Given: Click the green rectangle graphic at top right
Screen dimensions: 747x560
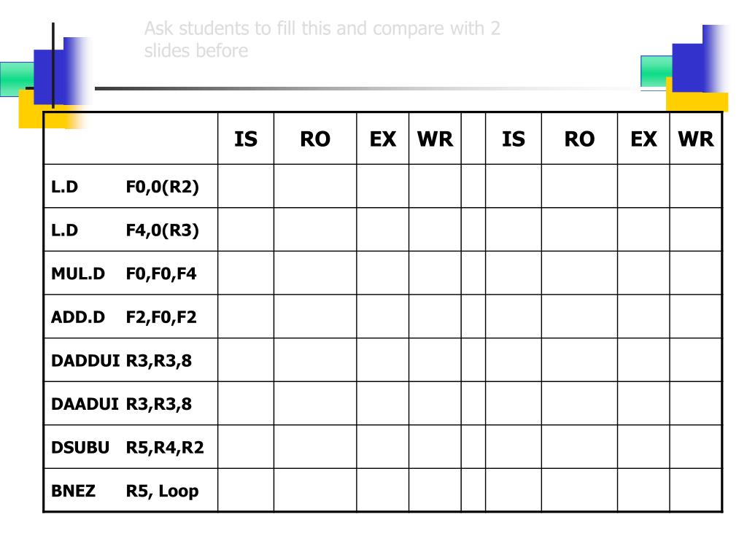Looking at the screenshot, I should [x=657, y=71].
